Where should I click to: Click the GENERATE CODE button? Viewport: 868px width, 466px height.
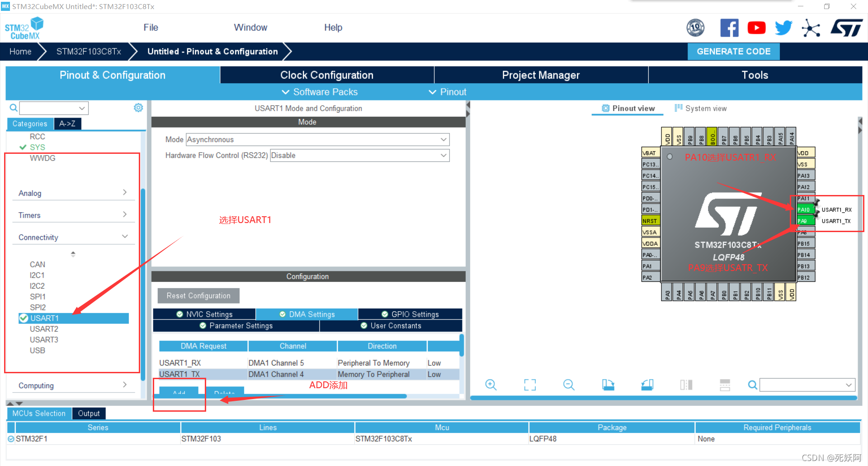coord(733,52)
